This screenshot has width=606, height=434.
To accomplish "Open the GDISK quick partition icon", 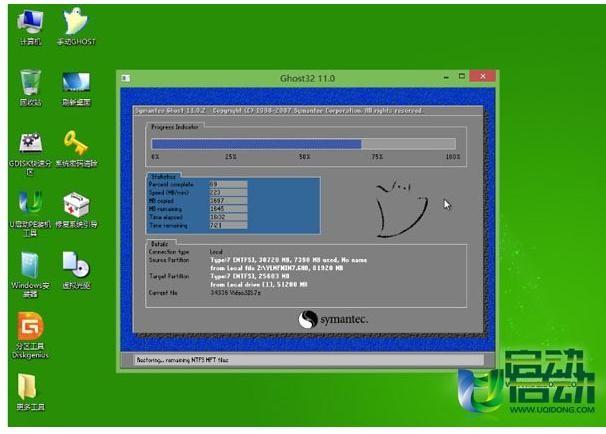I will tap(30, 153).
